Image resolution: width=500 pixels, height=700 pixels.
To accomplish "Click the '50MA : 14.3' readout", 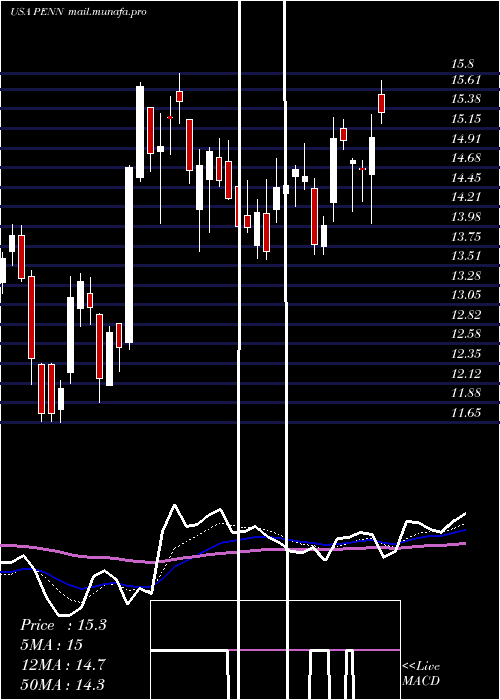I will [x=63, y=684].
